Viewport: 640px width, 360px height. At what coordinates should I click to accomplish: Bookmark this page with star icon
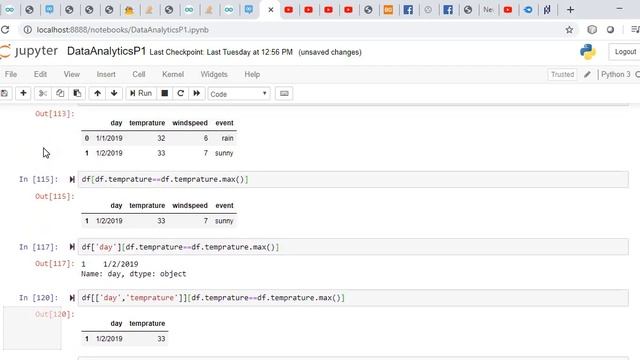569,30
